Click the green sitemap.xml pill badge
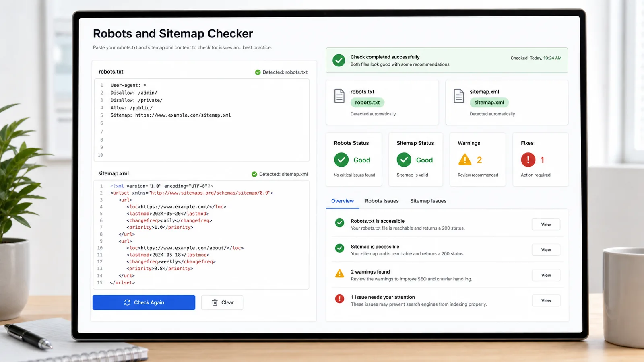Screen dimensions: 644x362 [489, 103]
